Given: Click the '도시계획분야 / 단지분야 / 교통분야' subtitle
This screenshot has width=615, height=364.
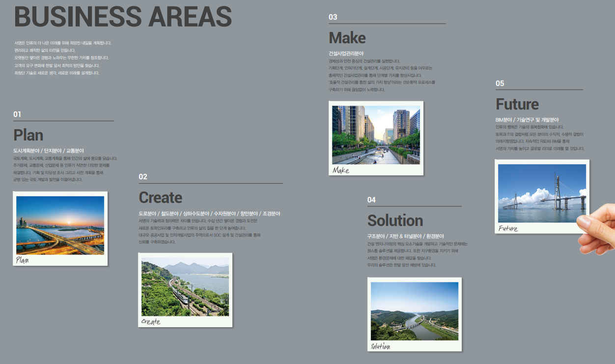Looking at the screenshot, I should coord(49,151).
